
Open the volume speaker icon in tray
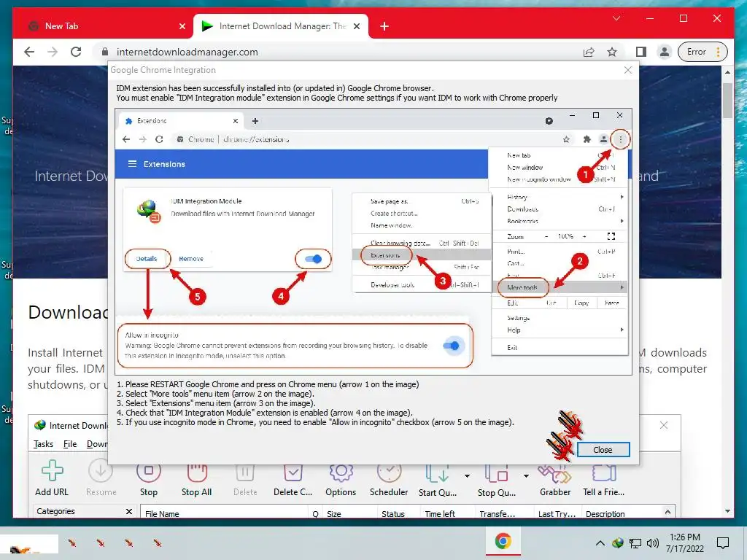(x=652, y=542)
